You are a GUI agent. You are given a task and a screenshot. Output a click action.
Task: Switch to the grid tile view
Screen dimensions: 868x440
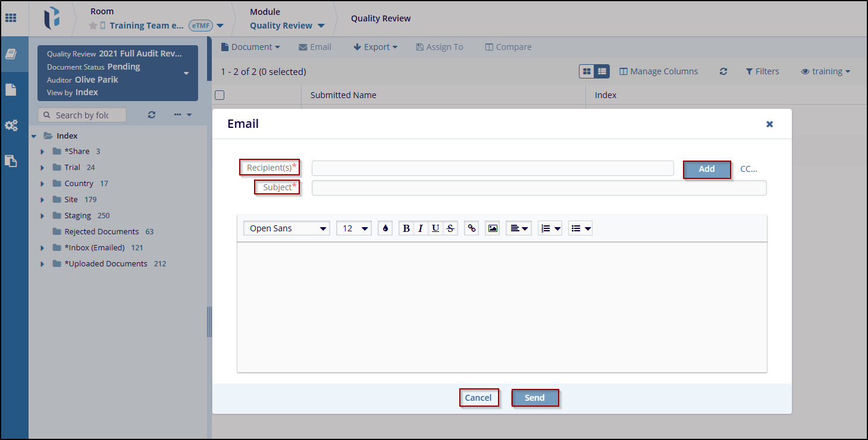[x=587, y=71]
